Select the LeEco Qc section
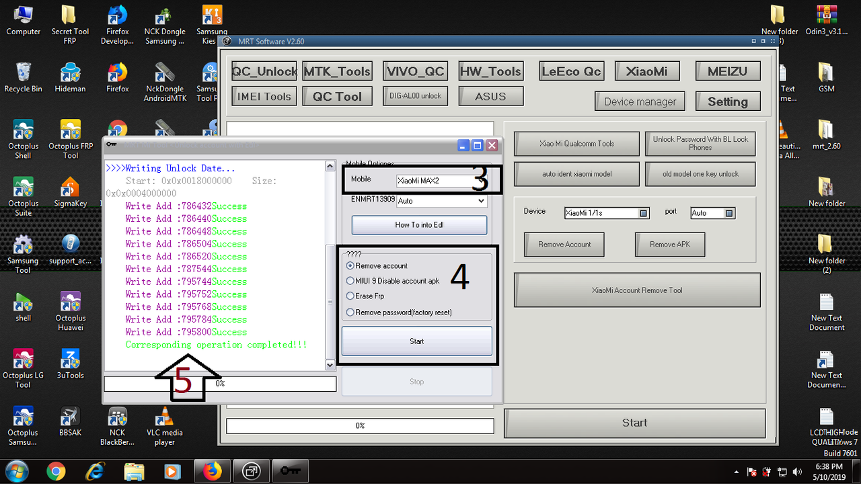Image resolution: width=861 pixels, height=504 pixels. [x=571, y=71]
